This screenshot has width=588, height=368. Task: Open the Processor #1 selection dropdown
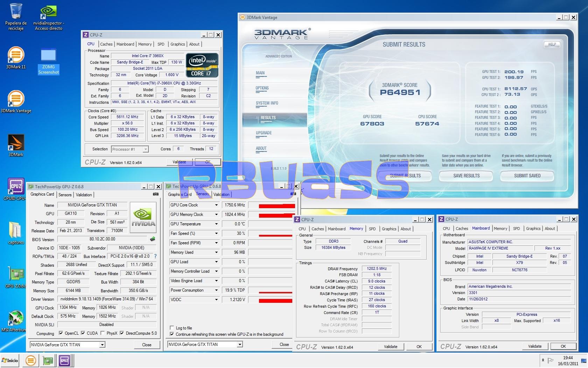coord(146,149)
